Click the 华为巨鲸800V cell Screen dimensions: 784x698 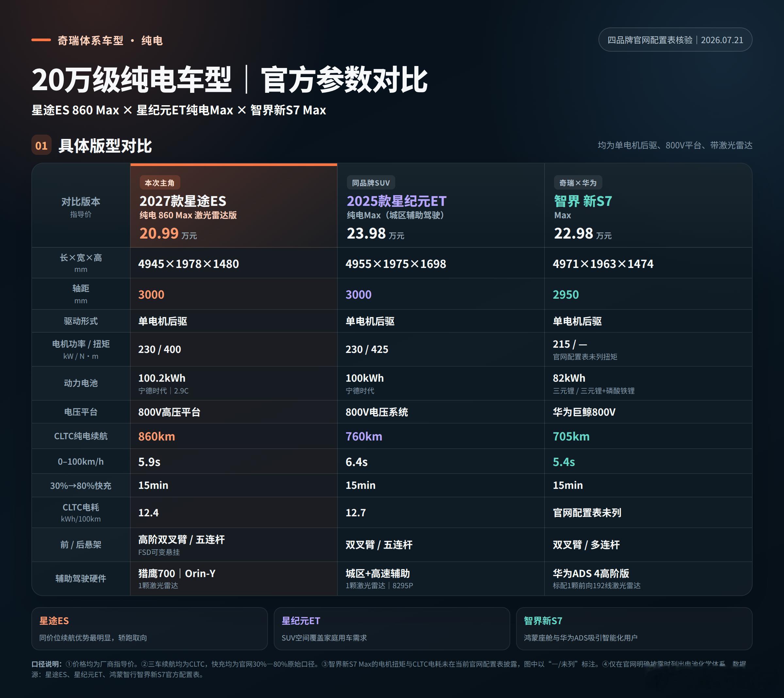coord(584,412)
